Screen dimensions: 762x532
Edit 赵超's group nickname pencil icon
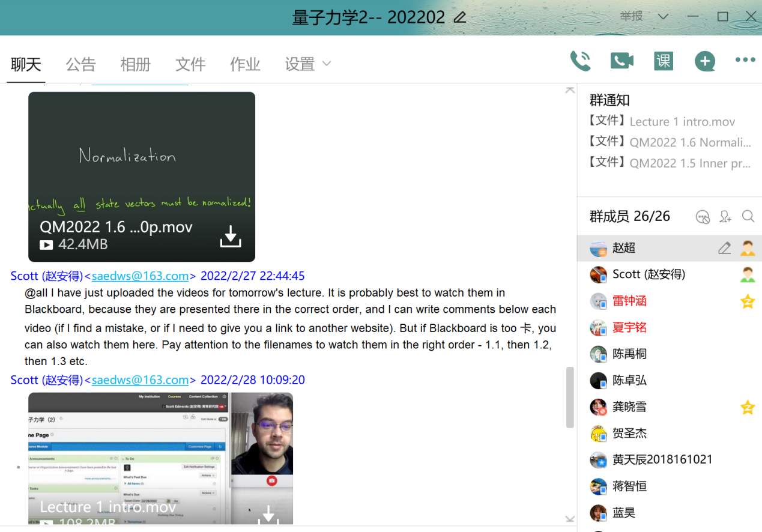point(725,248)
